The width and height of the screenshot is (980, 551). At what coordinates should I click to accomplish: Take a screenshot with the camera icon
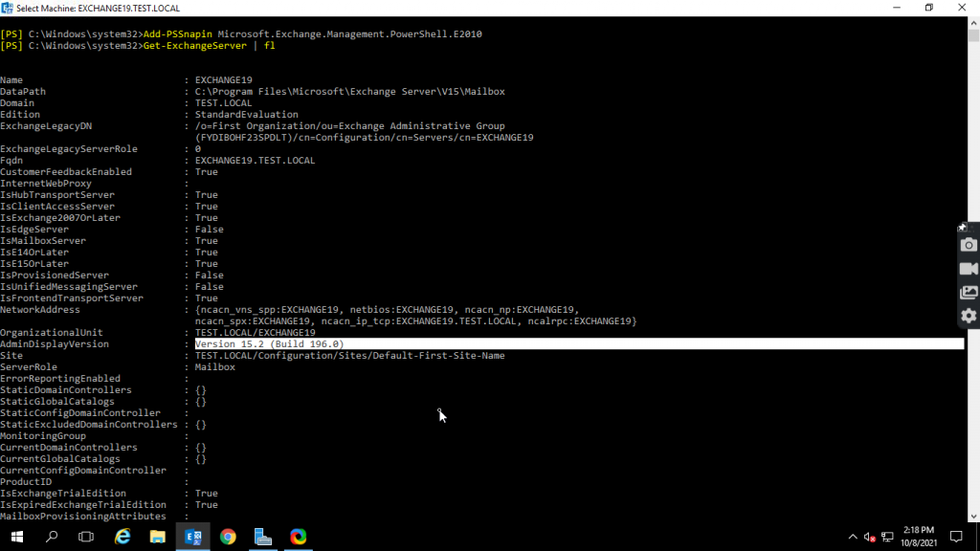click(969, 245)
